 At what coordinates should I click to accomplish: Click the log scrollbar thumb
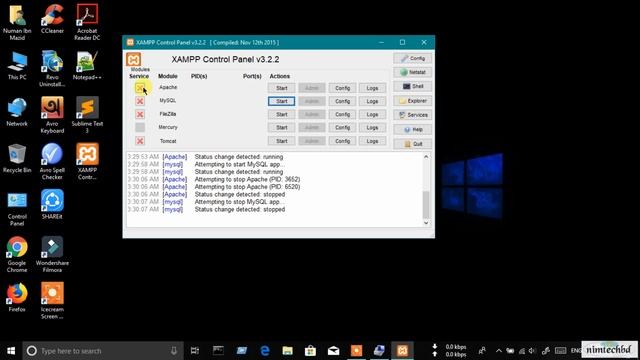coord(426,205)
